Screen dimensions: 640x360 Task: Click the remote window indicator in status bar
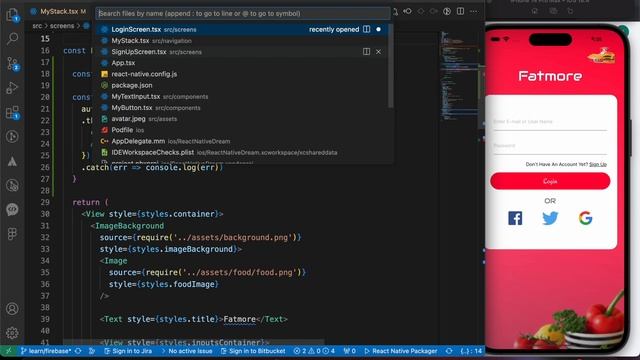pos(9,351)
